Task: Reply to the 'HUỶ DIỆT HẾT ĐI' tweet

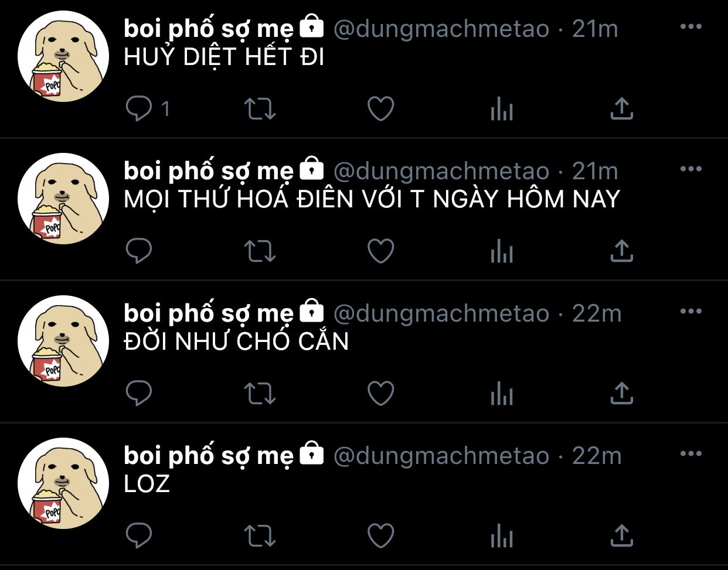Action: [x=140, y=109]
